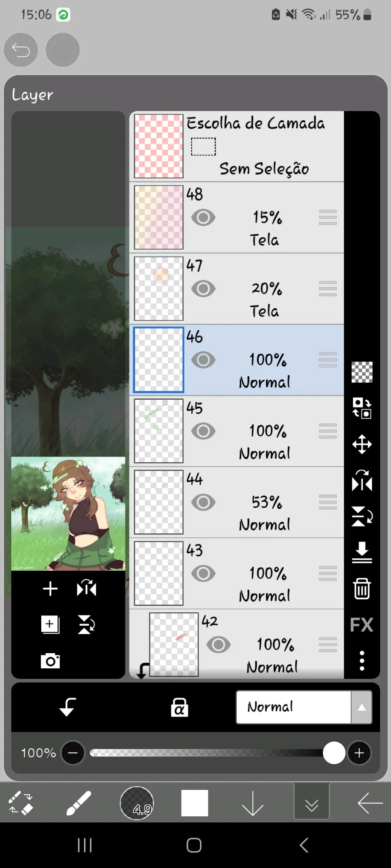Image resolution: width=391 pixels, height=868 pixels.
Task: Increase opacity with the plus button
Action: [359, 753]
